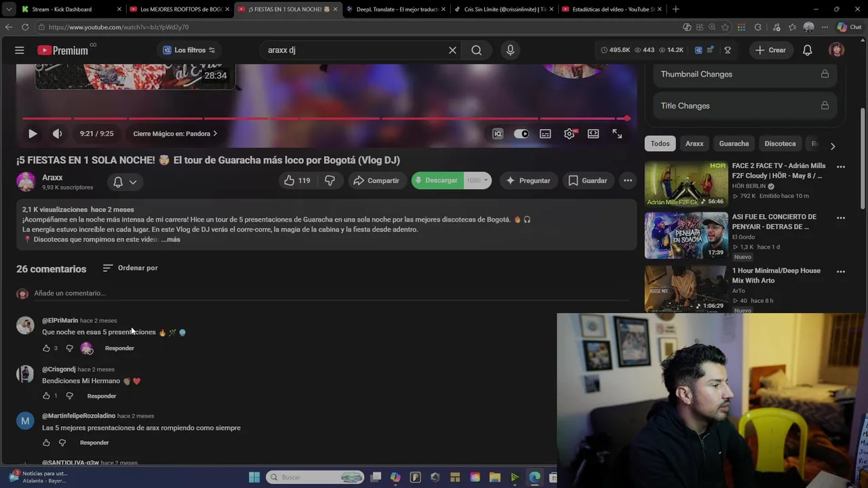Screen dimensions: 868x488
Task: Play the video with the play button
Action: click(x=33, y=134)
